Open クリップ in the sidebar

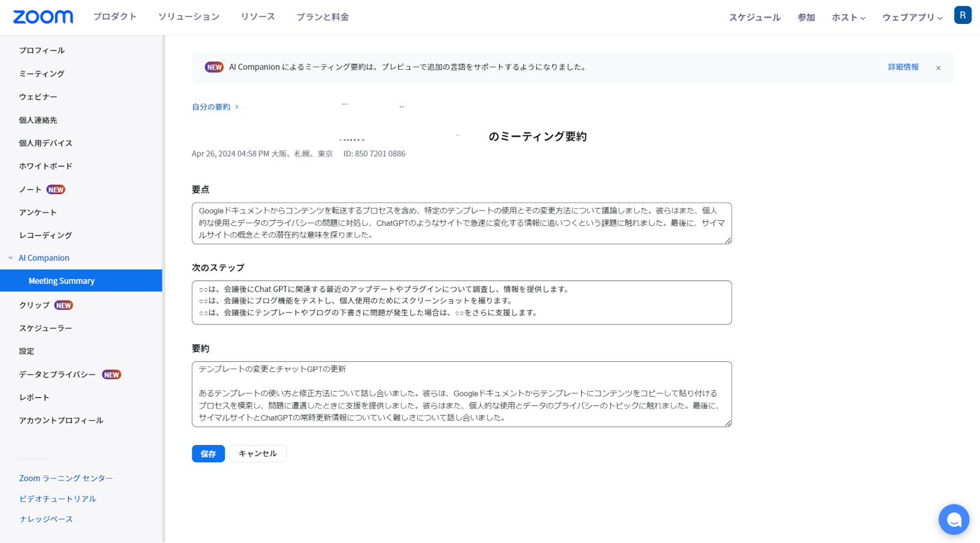(x=34, y=305)
